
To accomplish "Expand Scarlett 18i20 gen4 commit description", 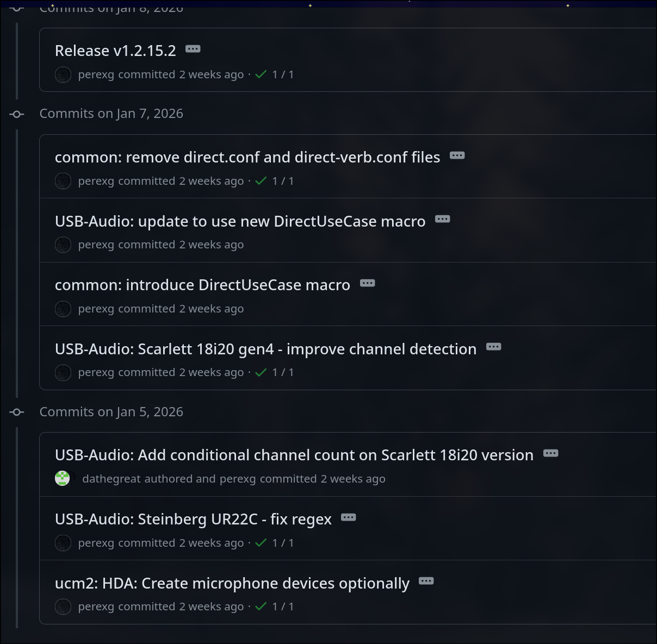I will click(x=493, y=347).
